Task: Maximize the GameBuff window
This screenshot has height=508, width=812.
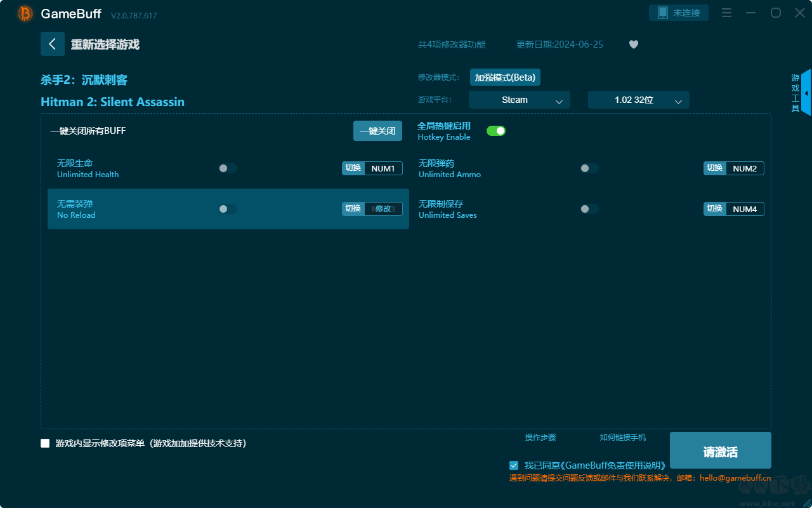Action: click(775, 13)
